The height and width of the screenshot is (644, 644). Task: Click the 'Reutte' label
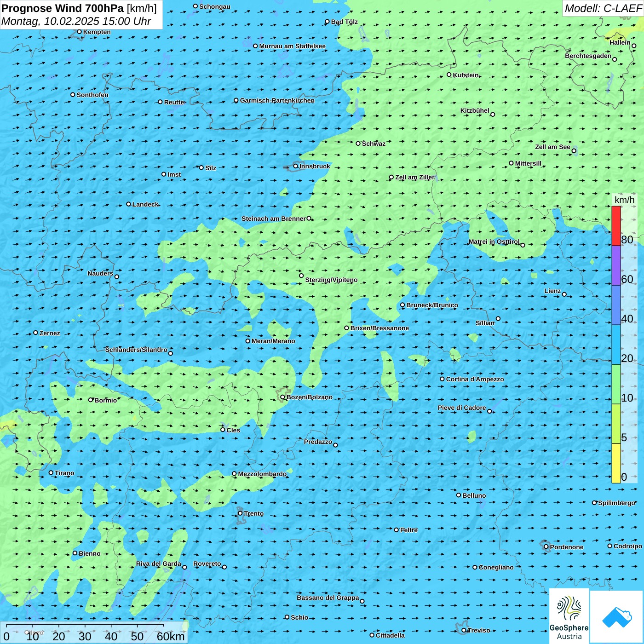pos(174,102)
